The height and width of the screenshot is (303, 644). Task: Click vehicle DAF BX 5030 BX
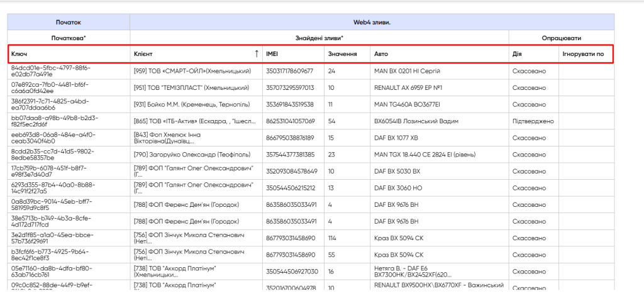(397, 171)
